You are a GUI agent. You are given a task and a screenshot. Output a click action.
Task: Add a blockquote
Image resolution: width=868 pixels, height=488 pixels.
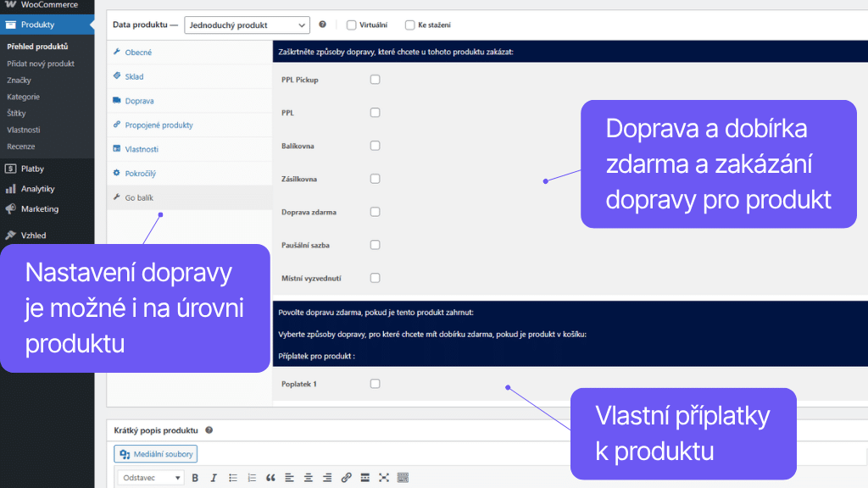pyautogui.click(x=271, y=477)
